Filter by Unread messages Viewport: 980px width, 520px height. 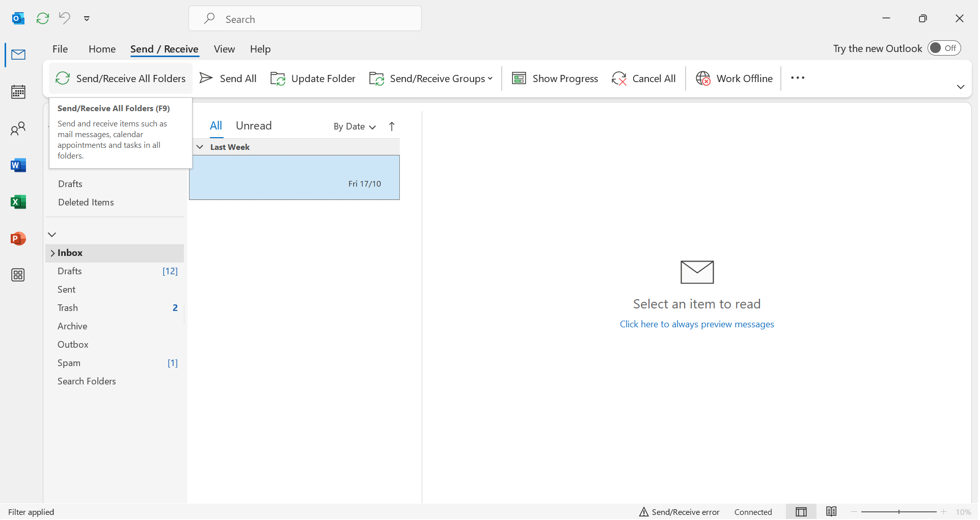pyautogui.click(x=254, y=125)
